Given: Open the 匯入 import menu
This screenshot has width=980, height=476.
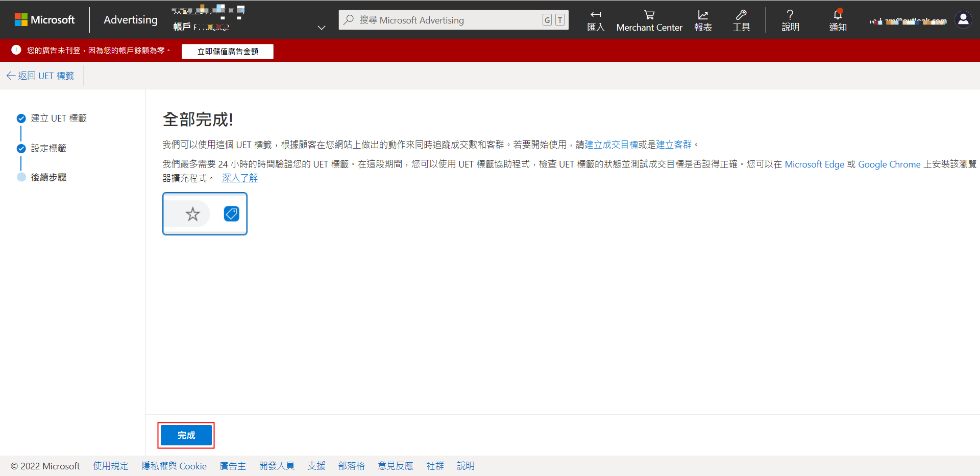Looking at the screenshot, I should coord(596,20).
